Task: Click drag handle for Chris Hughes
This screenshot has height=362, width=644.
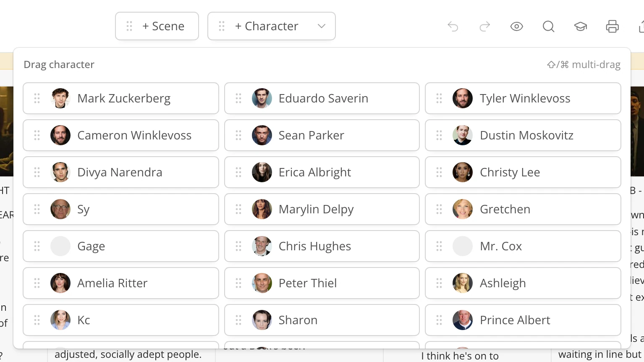Action: tap(238, 246)
